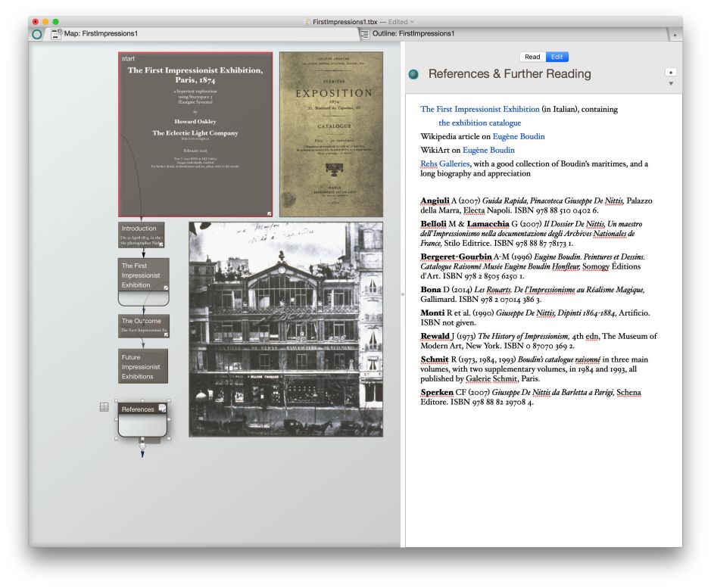Switch text pane to Read mode
711x588 pixels.
click(x=532, y=57)
